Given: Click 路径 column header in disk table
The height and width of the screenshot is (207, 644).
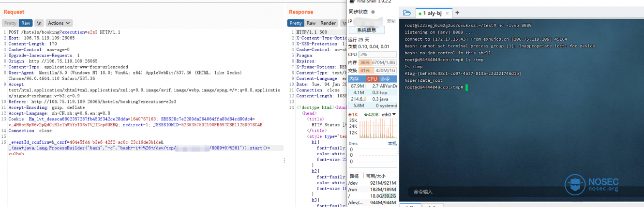Looking at the screenshot, I should point(355,176).
